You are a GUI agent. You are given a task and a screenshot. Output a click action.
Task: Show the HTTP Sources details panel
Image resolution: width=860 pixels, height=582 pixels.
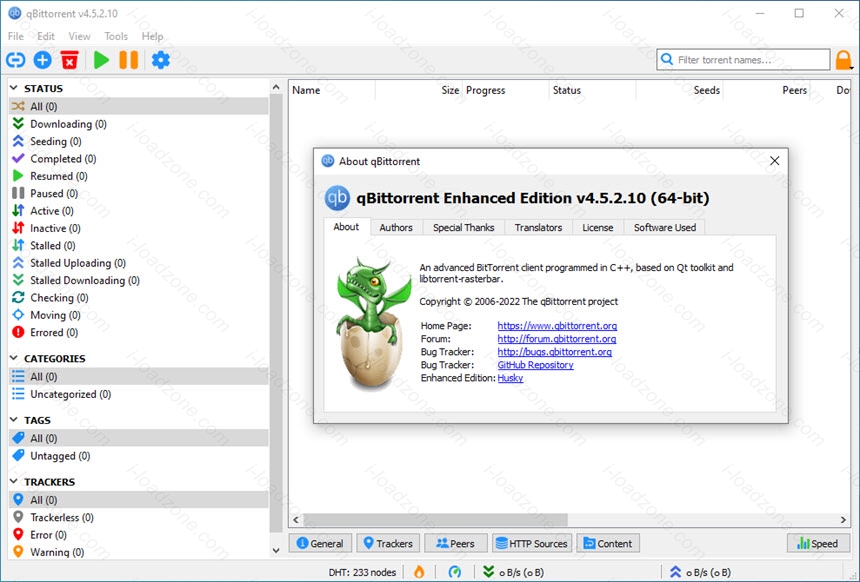(532, 544)
